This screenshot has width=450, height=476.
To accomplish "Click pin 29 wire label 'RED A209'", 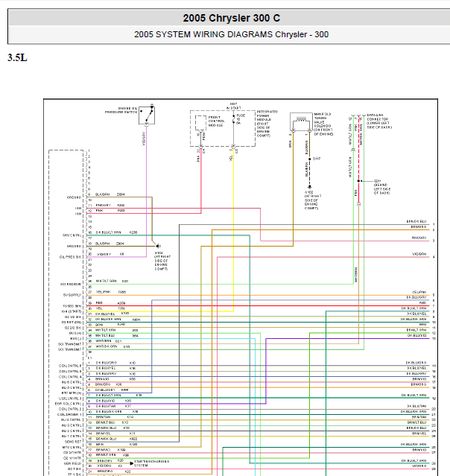I will point(110,303).
